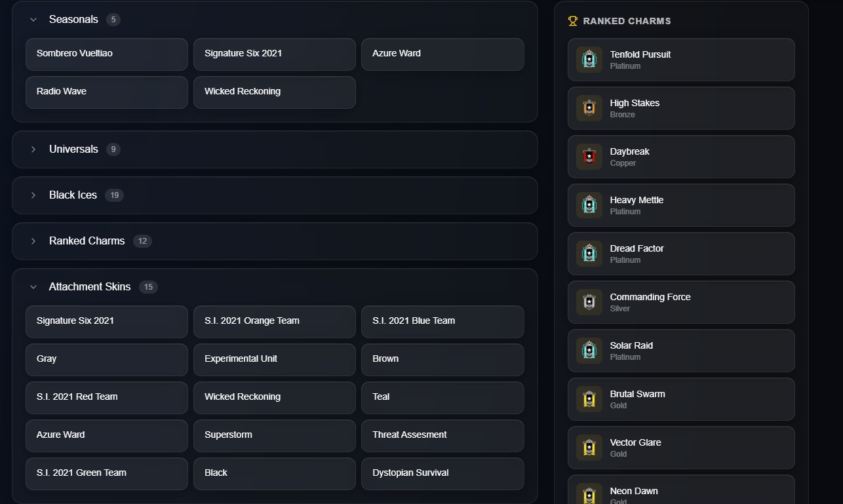Choose the Experimental Unit attachment skin
Viewport: 843px width, 504px height.
click(x=275, y=359)
